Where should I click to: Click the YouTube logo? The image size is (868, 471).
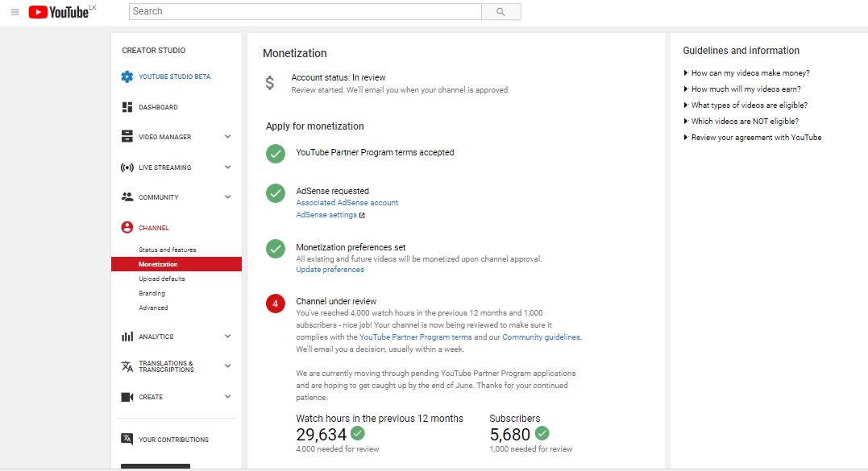pos(58,11)
